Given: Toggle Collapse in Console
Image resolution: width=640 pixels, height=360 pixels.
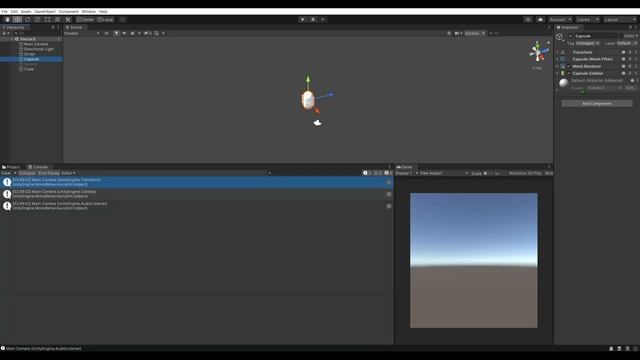Looking at the screenshot, I should 27,173.
